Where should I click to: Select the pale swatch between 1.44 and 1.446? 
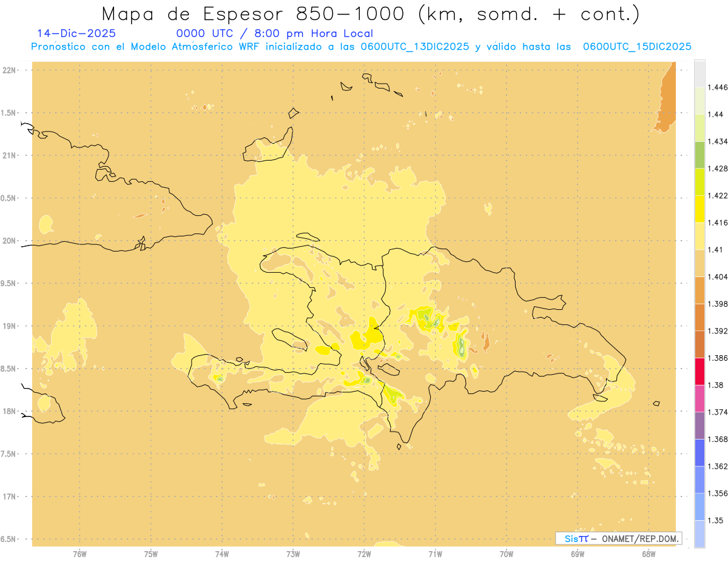click(x=699, y=101)
